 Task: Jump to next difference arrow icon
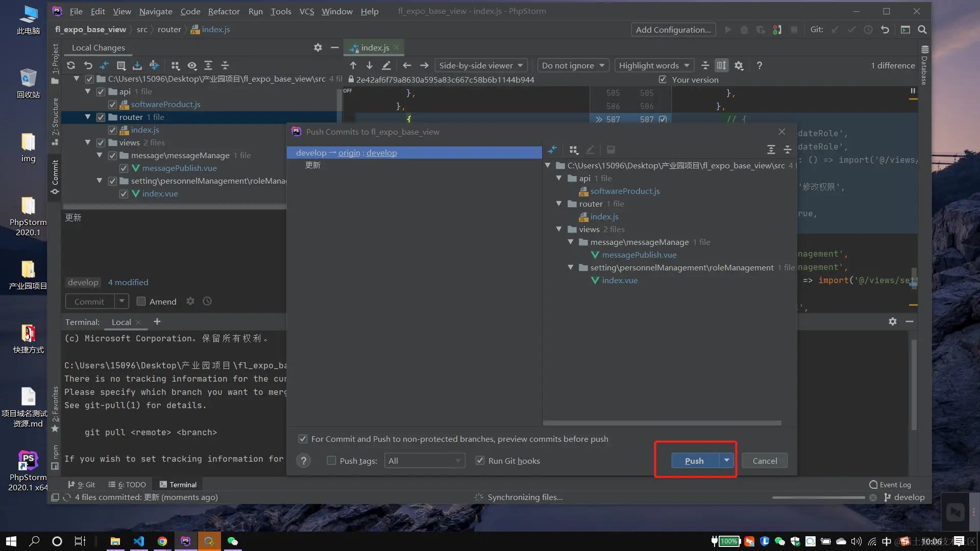pos(369,65)
